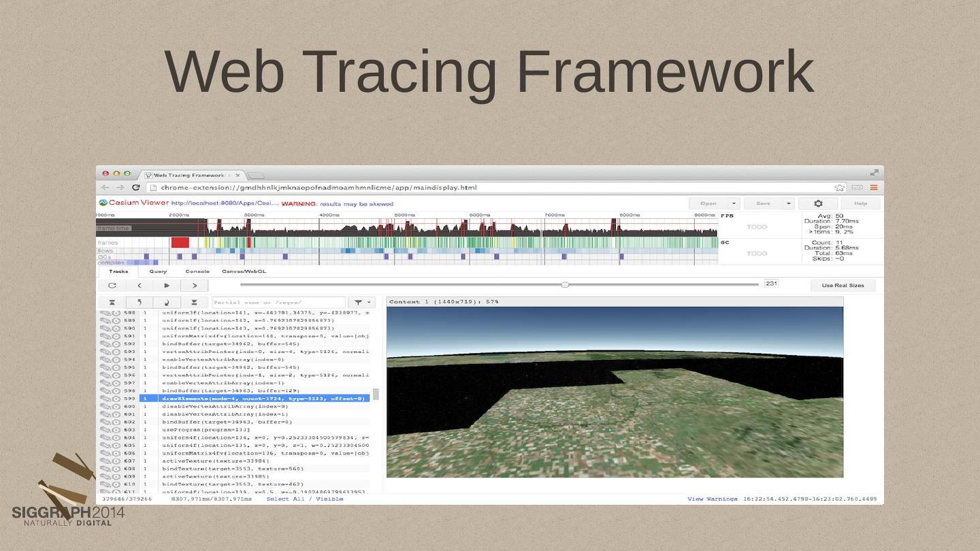This screenshot has height=551, width=980.
Task: Toggle the eye icon on call 604
Action: pos(105,438)
